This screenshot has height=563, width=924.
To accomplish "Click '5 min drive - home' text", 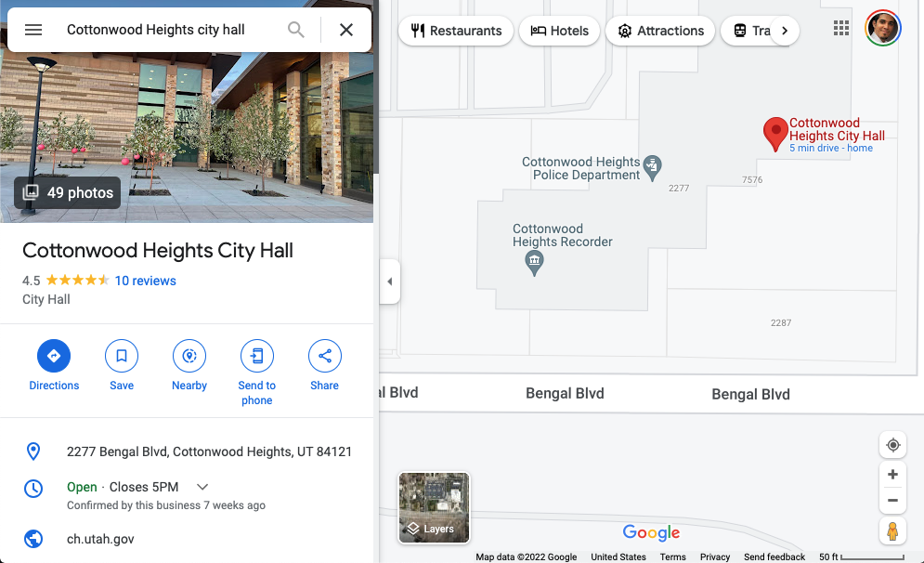I will (831, 148).
